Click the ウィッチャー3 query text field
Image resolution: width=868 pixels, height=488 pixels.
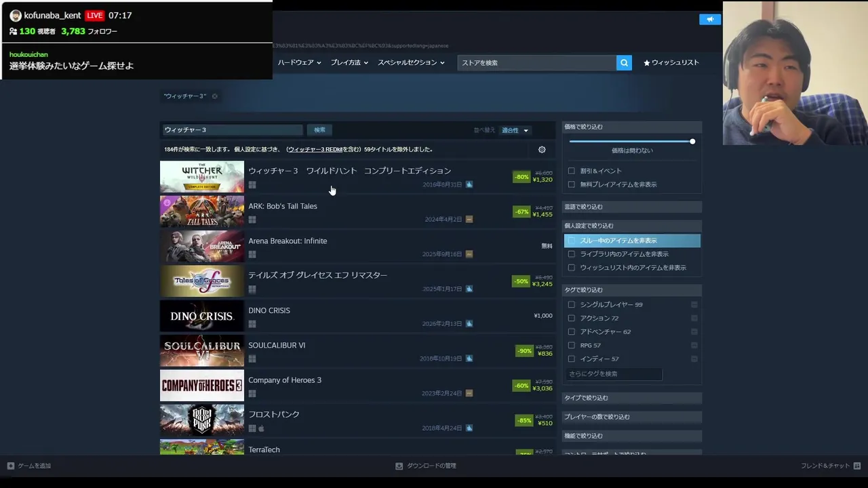point(232,129)
